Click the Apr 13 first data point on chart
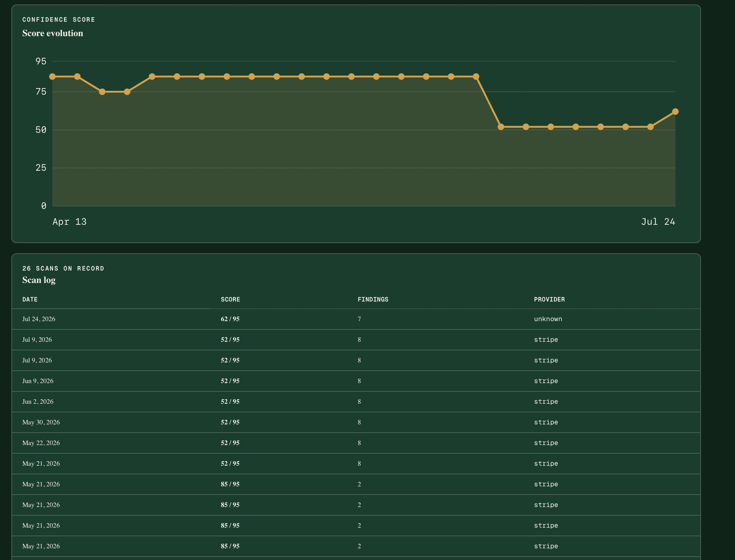Image resolution: width=735 pixels, height=560 pixels. click(x=52, y=76)
